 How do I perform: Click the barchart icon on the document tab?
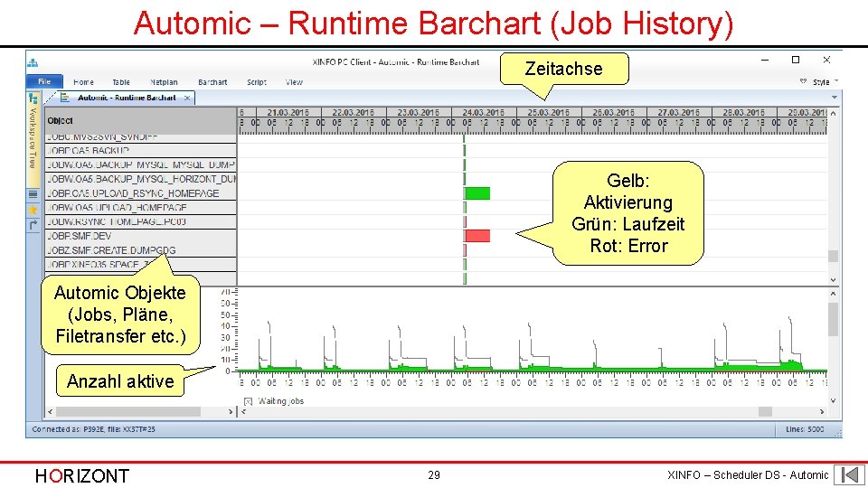pos(65,98)
